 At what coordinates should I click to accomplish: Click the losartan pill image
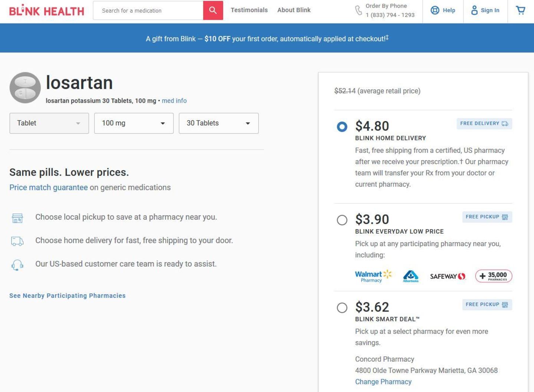coord(25,88)
